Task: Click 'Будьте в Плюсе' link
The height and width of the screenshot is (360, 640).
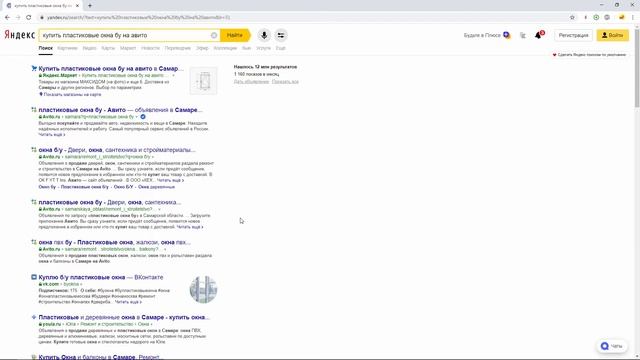Action: [482, 36]
